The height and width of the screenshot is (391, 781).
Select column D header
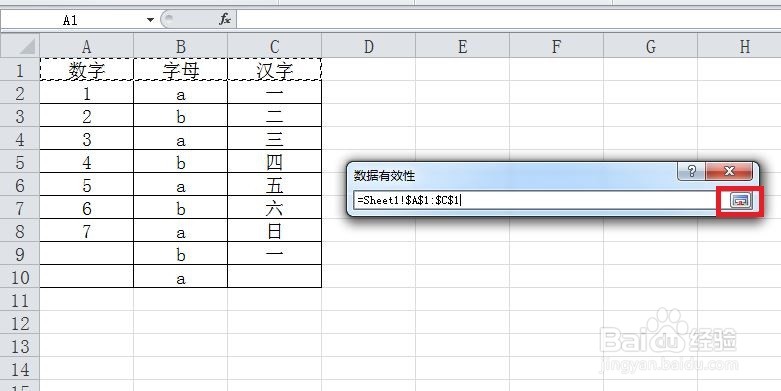[x=369, y=46]
